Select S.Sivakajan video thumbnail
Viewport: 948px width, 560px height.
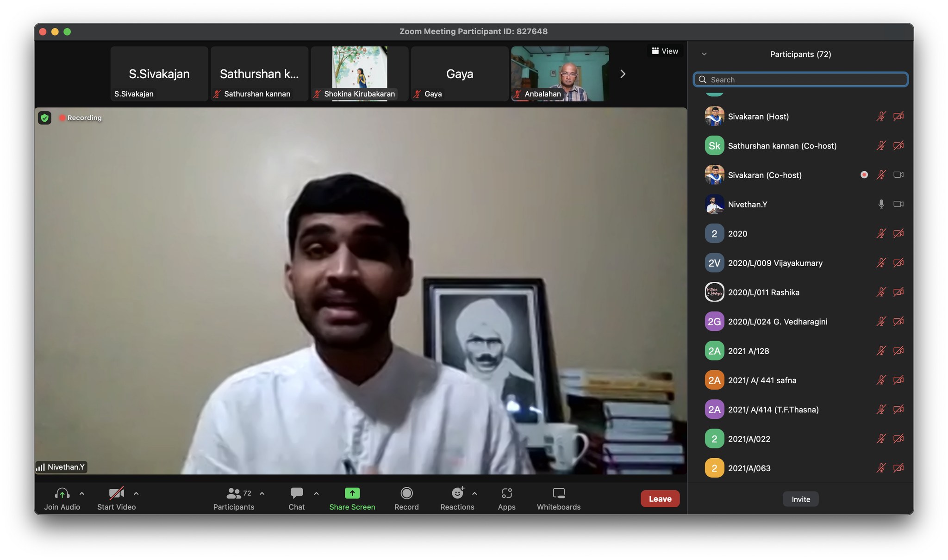point(159,74)
